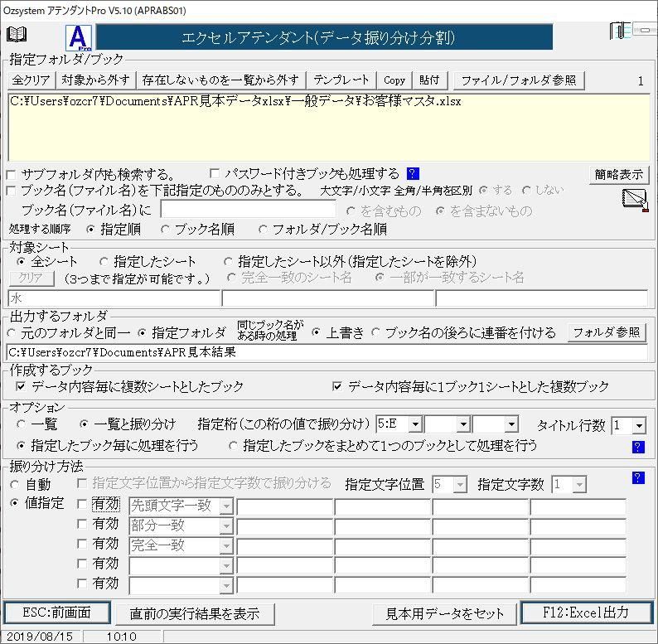The width and height of the screenshot is (658, 644).
Task: Open タイトル行数 dropdown
Action: pyautogui.click(x=639, y=426)
